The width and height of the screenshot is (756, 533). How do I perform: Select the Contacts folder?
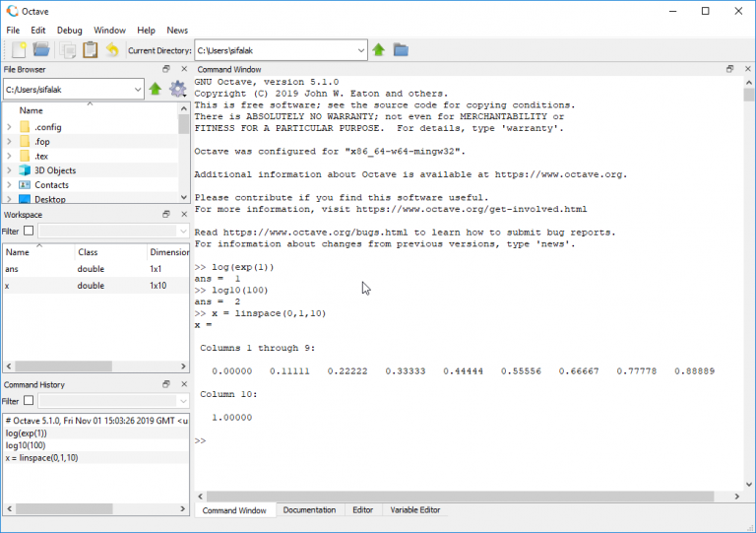pos(51,185)
